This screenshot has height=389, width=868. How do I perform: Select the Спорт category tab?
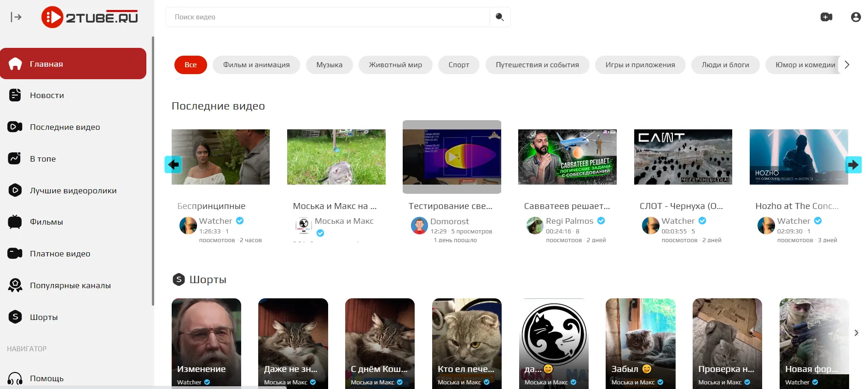[458, 65]
